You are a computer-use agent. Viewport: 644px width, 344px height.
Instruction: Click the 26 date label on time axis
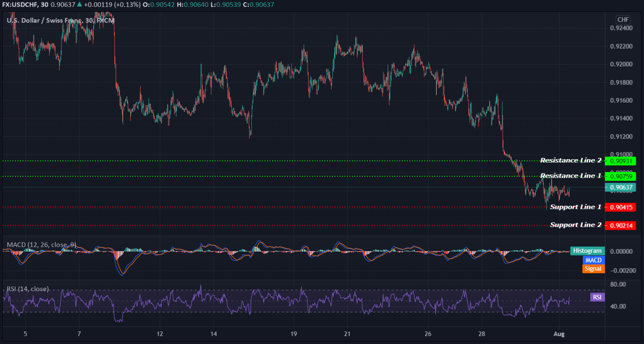pyautogui.click(x=428, y=334)
